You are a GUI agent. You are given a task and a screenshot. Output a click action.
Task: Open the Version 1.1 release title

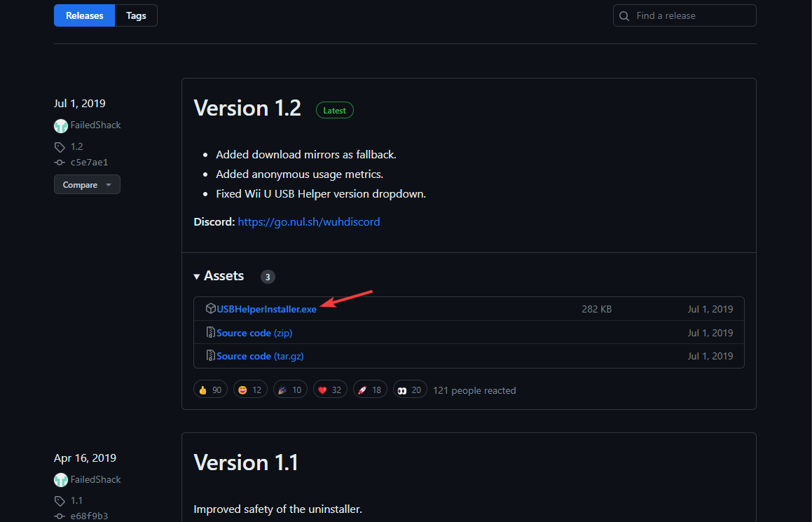coord(246,463)
